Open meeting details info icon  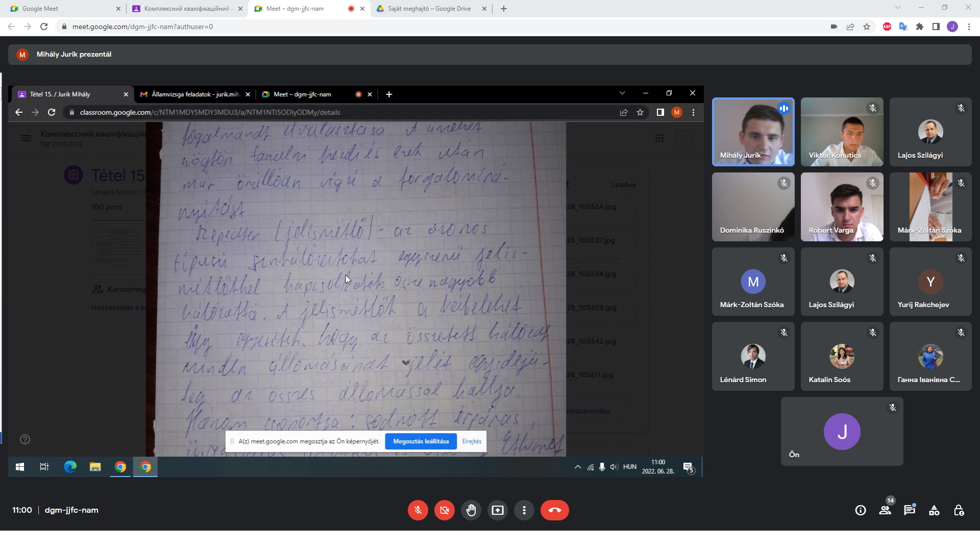coord(861,510)
